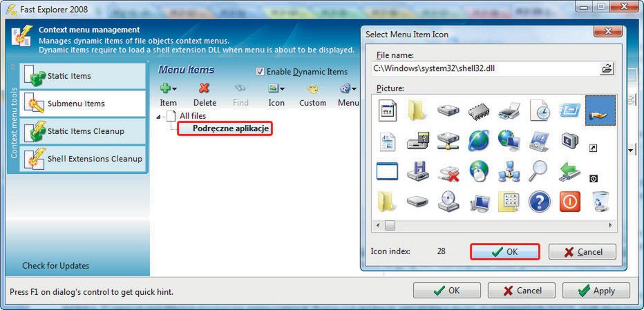Switch to Submenu Items section
Viewport: 644px width, 310px height.
82,104
